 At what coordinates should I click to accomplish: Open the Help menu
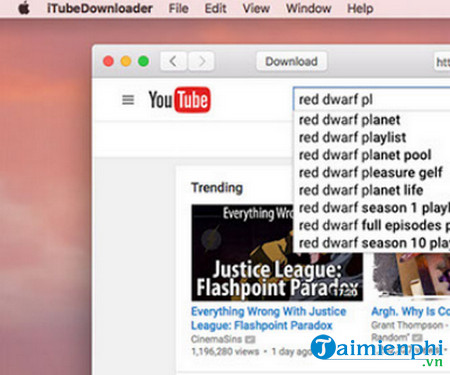(x=360, y=8)
